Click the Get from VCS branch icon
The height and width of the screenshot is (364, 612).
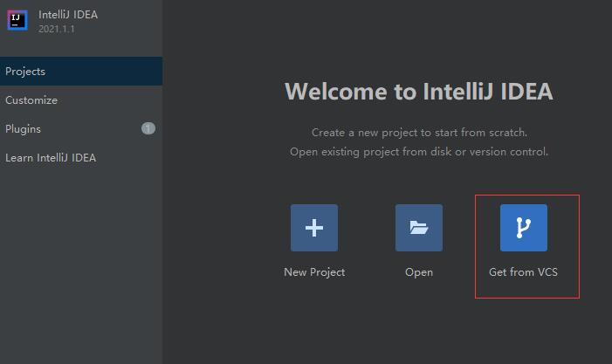[524, 228]
